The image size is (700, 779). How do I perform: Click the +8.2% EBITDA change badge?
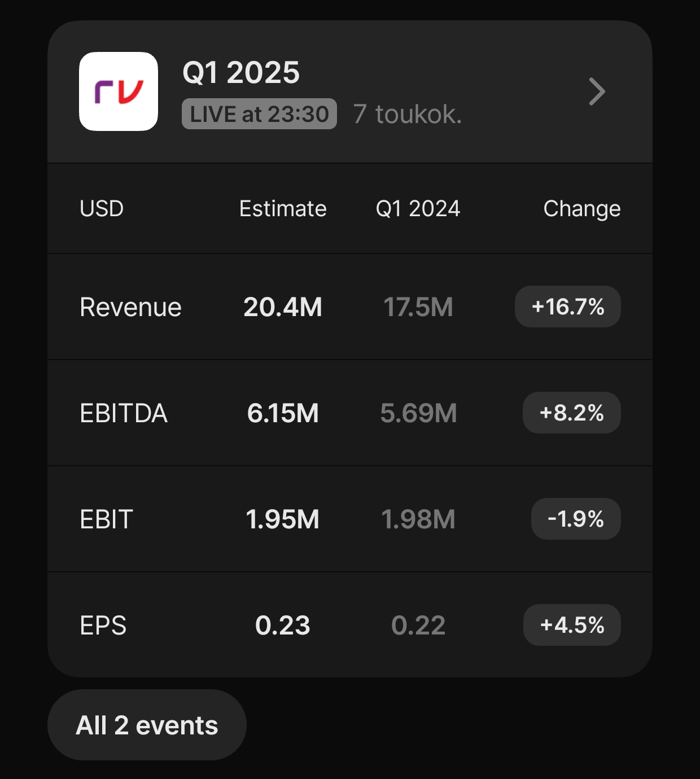pyautogui.click(x=571, y=413)
